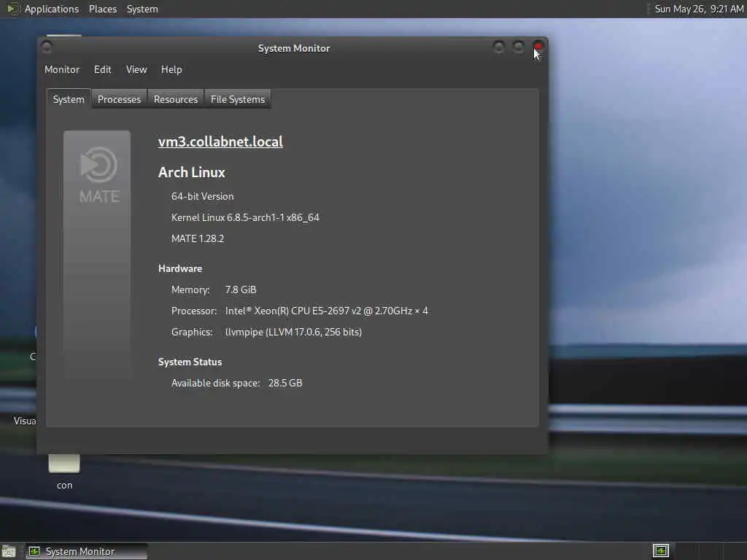
Task: Click the processor value 'Intel Xeon(R) CPU E5-2697'
Action: tap(326, 311)
